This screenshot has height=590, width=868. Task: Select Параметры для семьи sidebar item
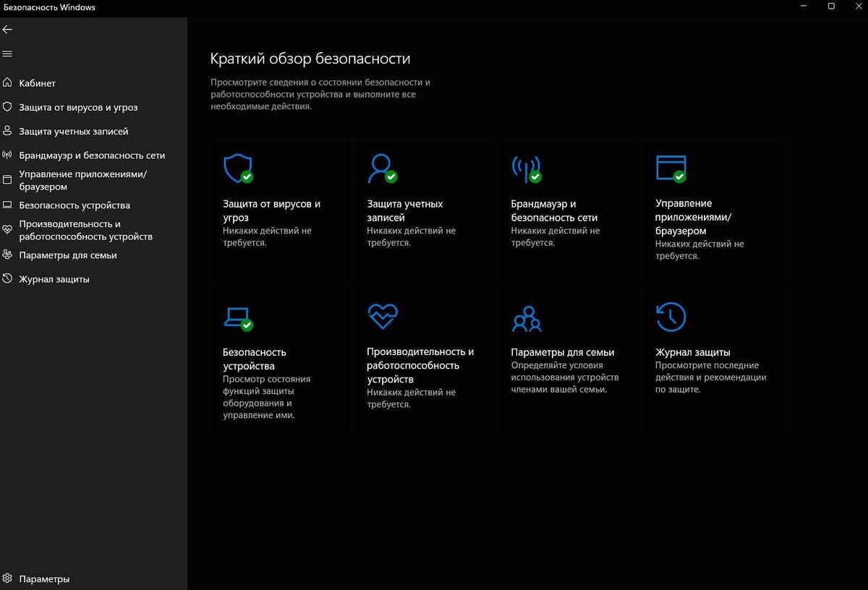(93, 255)
